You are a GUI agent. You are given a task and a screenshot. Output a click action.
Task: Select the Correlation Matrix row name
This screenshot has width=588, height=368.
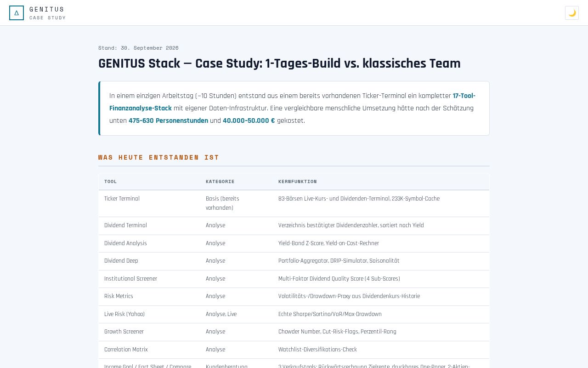point(126,350)
